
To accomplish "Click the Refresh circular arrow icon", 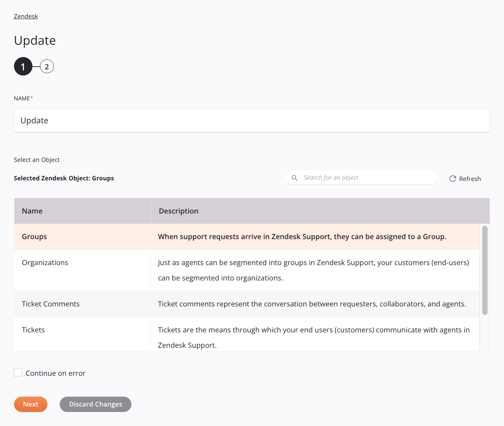I will 452,179.
